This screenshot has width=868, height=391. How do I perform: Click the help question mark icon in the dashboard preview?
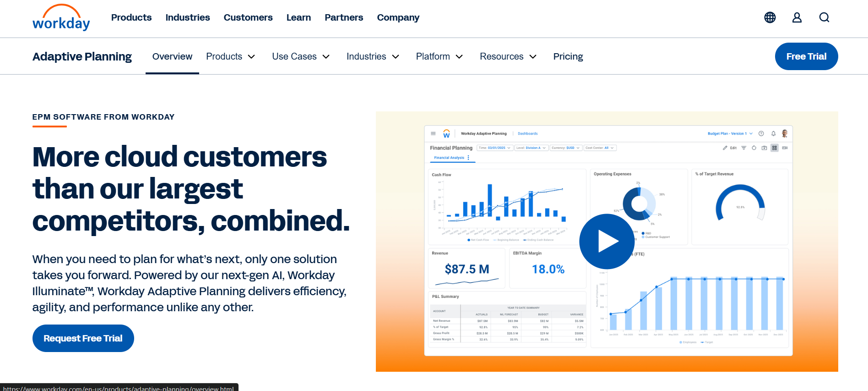[761, 133]
